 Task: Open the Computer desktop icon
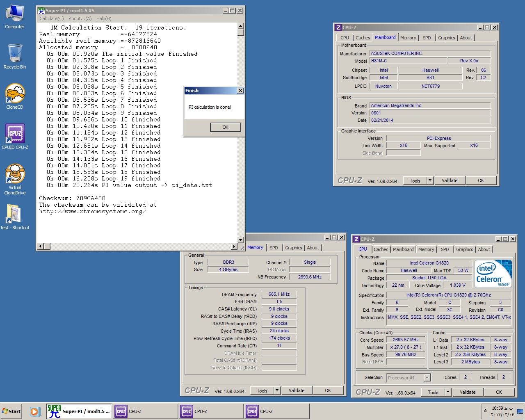15,16
